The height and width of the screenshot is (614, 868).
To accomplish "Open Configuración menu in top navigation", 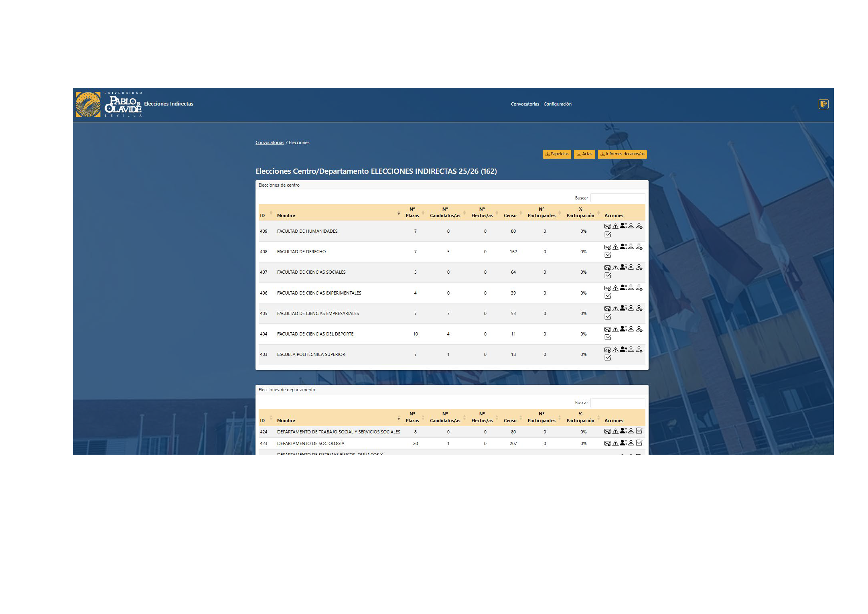I will (557, 104).
